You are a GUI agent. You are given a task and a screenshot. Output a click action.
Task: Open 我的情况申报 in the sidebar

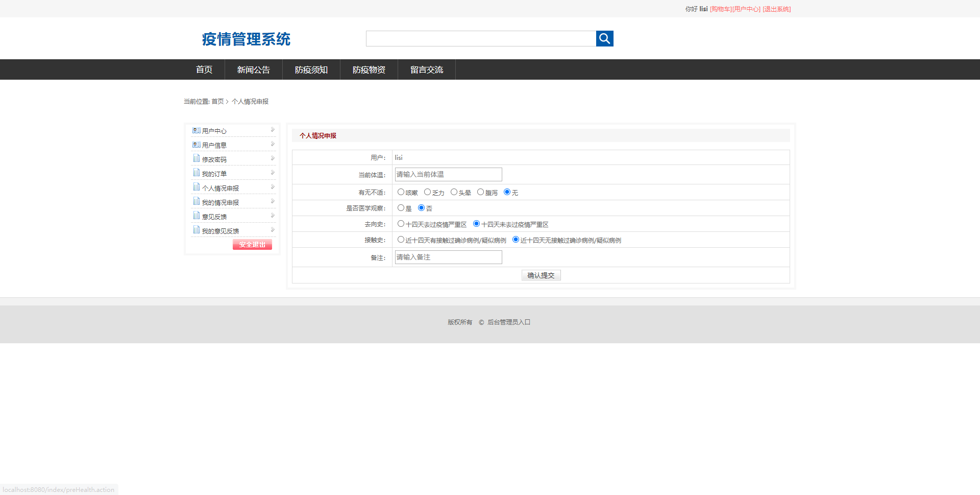click(220, 203)
